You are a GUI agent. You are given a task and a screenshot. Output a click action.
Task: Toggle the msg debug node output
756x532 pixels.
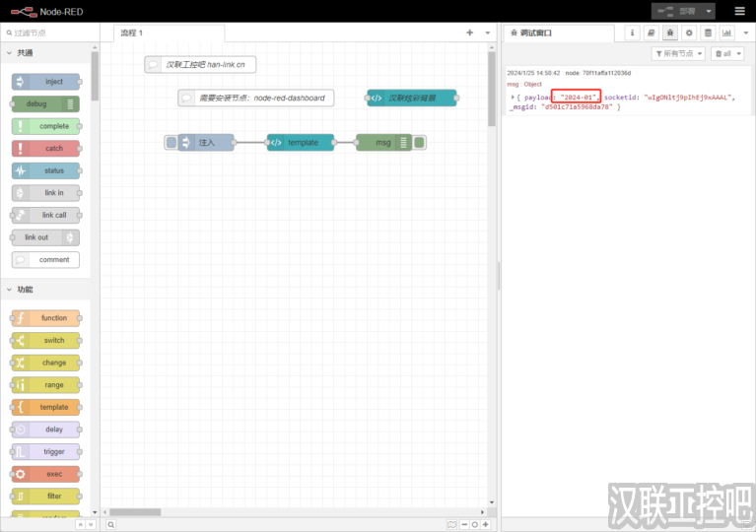[420, 143]
